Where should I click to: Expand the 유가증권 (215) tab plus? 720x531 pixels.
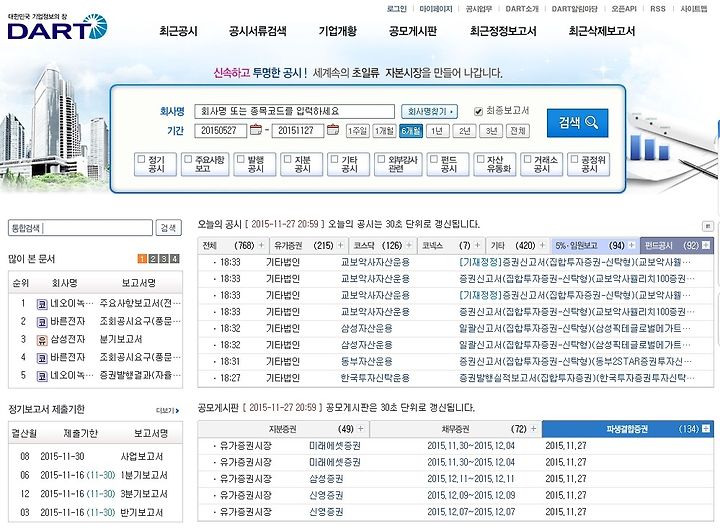click(x=340, y=245)
